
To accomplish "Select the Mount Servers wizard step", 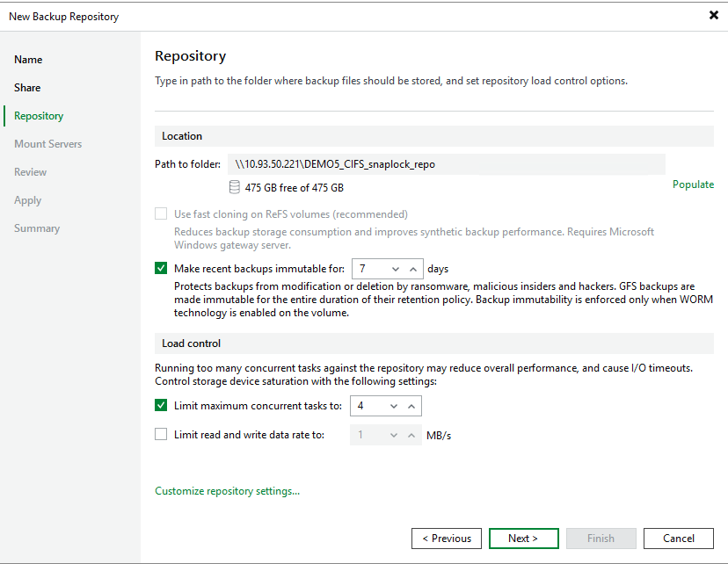I will point(47,144).
